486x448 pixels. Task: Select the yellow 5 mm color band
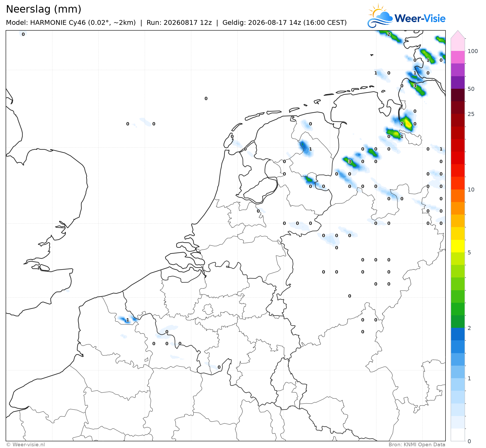click(x=458, y=246)
